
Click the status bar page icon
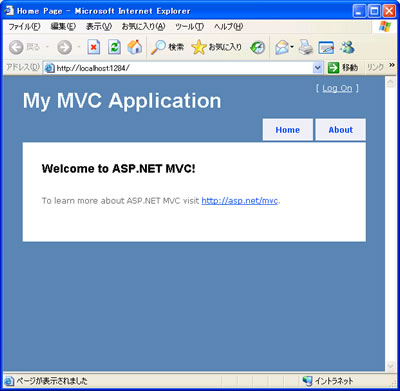click(x=9, y=381)
